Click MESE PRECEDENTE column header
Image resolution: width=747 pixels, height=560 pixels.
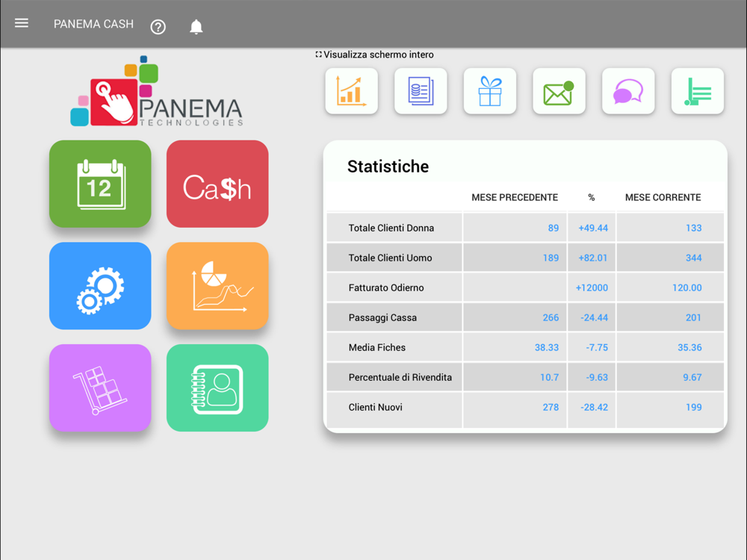[x=515, y=198]
